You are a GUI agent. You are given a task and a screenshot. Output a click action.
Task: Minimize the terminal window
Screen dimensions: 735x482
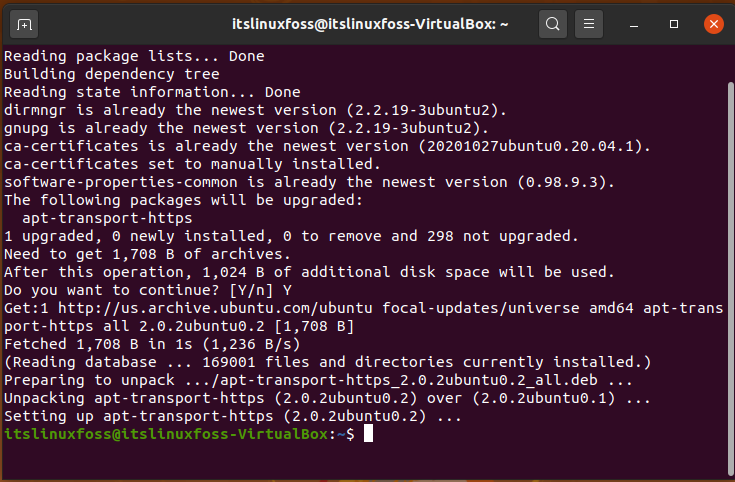click(x=634, y=24)
